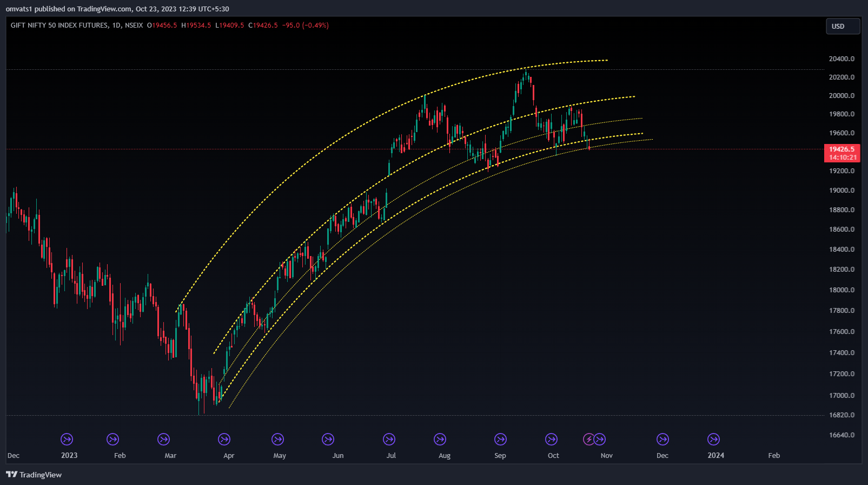Screen dimensions: 868x485
Task: Click the event marker above the Feb 2023 label
Action: (x=112, y=439)
